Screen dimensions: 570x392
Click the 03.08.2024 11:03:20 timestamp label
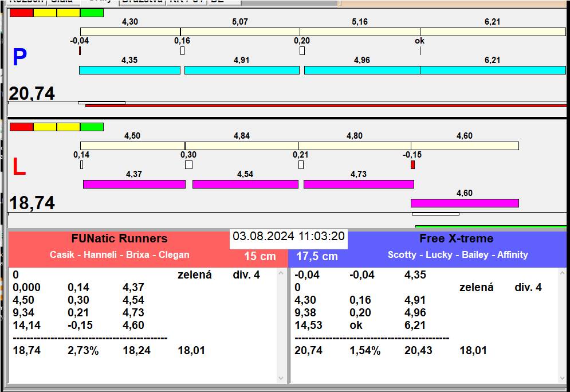(289, 237)
